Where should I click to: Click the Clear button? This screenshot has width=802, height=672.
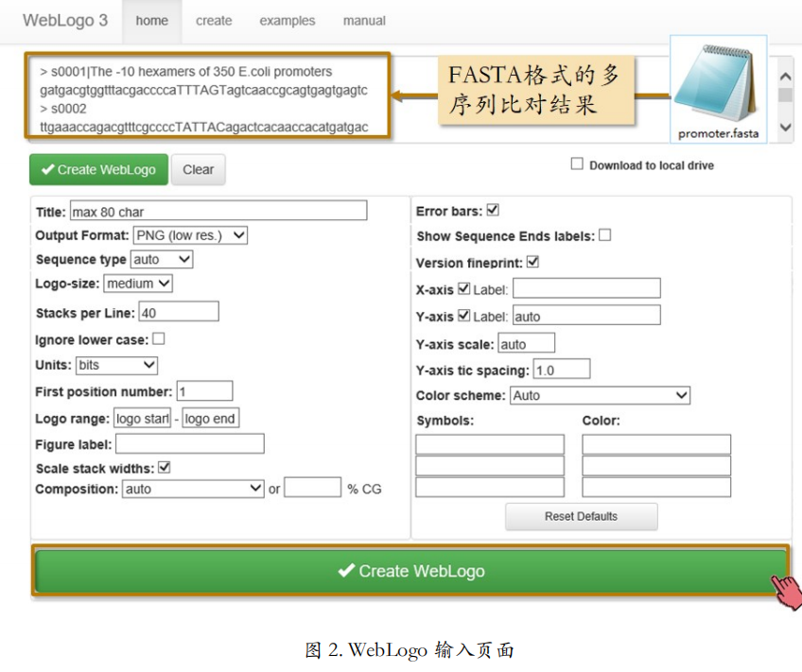pos(199,170)
